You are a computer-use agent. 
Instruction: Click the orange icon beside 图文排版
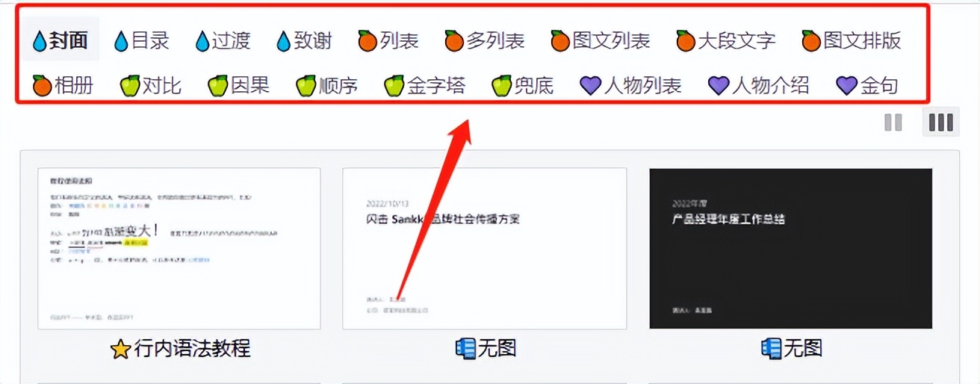pyautogui.click(x=812, y=41)
